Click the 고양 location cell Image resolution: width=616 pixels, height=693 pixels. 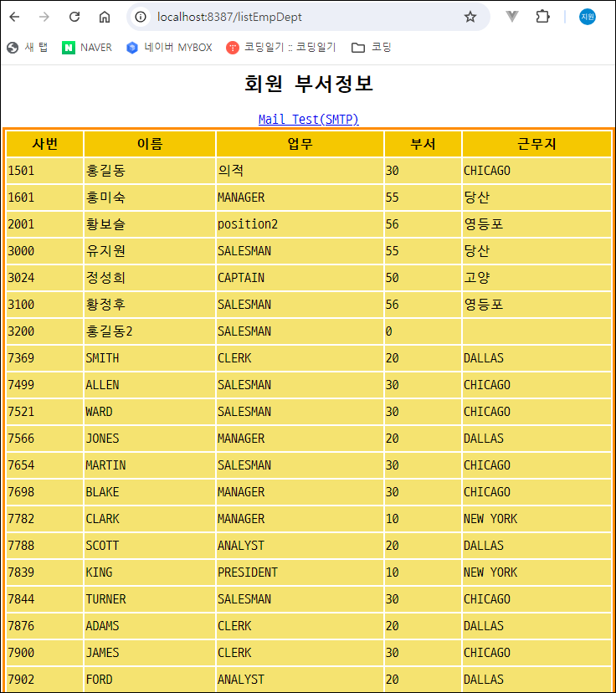[536, 278]
